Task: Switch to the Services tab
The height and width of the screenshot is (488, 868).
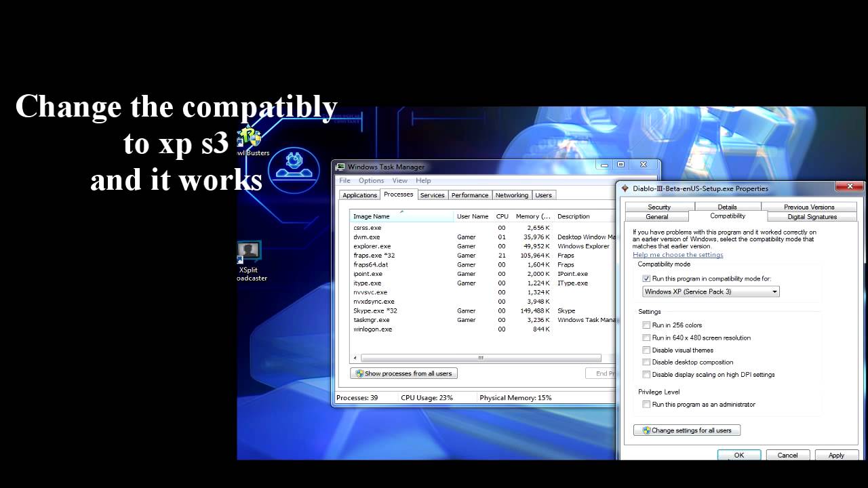Action: [432, 195]
